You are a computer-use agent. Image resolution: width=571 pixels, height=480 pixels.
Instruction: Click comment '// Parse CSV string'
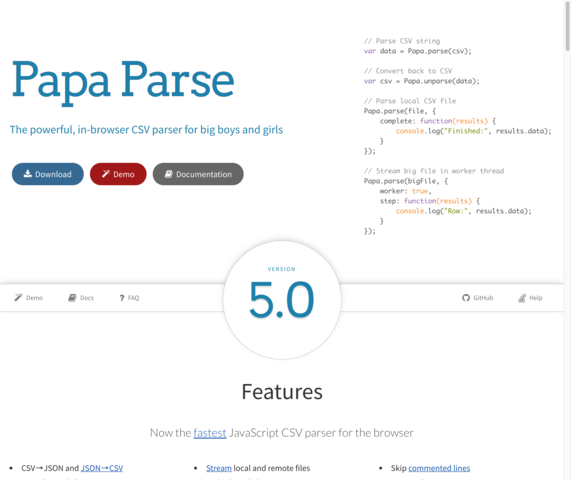[402, 41]
